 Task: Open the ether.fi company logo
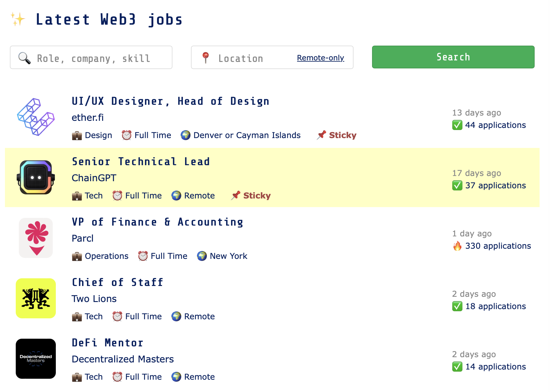click(36, 117)
